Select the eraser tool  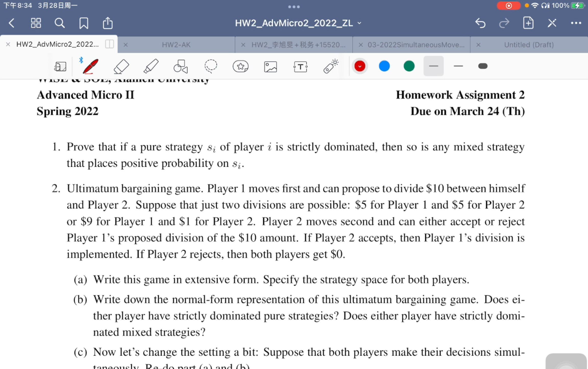click(x=121, y=66)
